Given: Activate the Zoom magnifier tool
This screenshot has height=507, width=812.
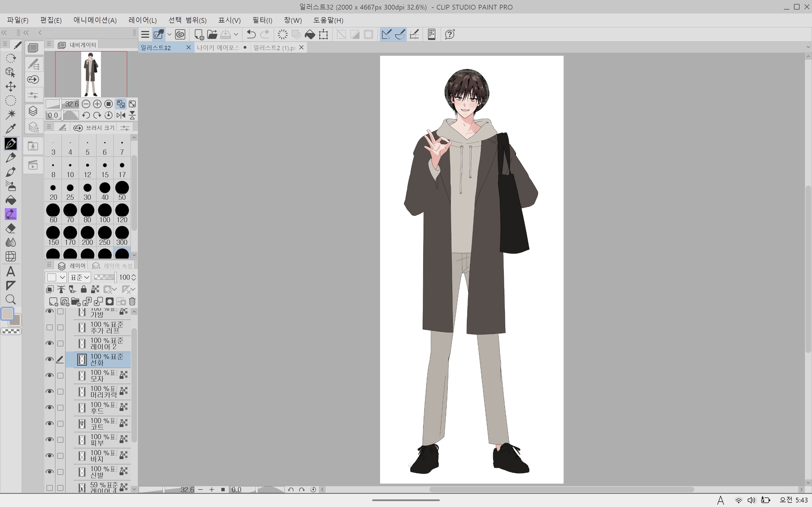Looking at the screenshot, I should coord(11,299).
